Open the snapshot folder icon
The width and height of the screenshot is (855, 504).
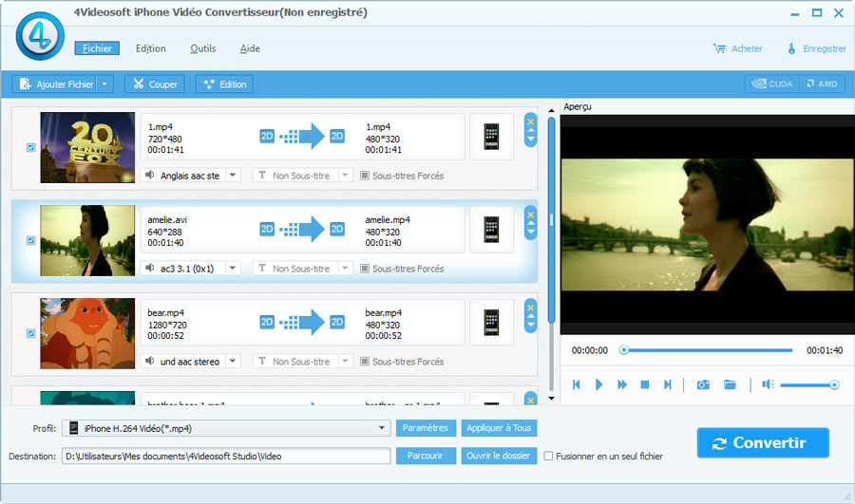pos(730,384)
